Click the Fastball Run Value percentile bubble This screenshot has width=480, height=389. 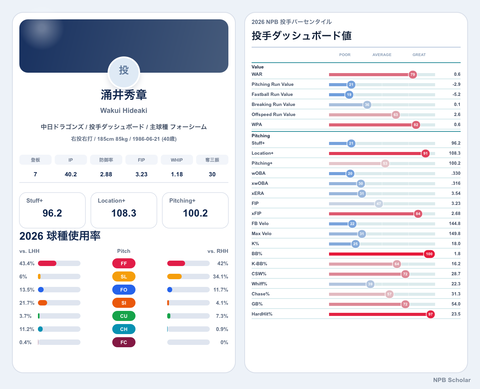(349, 95)
